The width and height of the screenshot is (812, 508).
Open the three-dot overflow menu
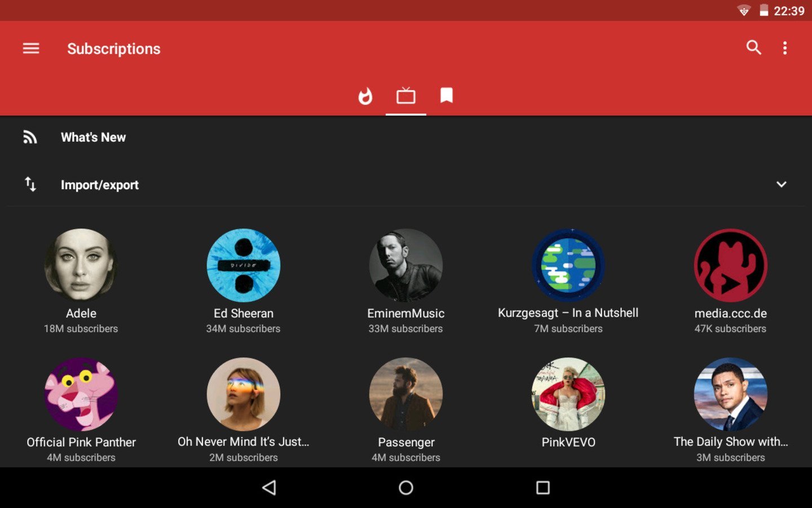pos(784,48)
